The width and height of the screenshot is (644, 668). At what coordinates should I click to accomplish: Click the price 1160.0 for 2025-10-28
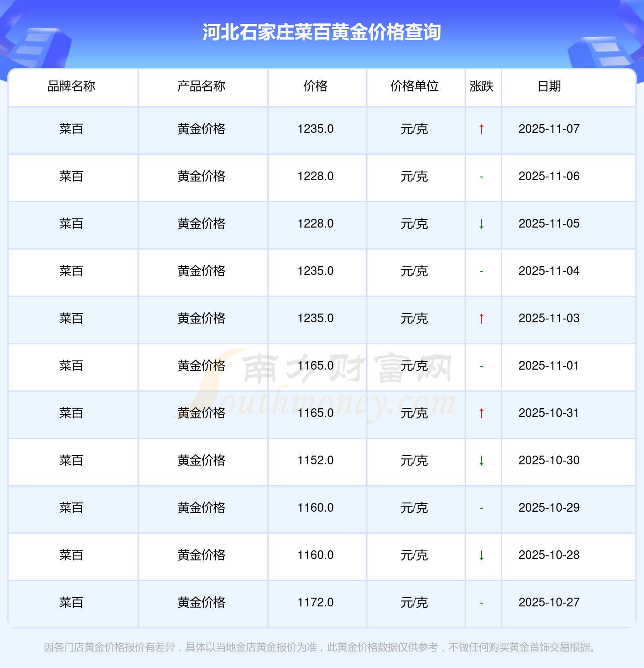[316, 555]
